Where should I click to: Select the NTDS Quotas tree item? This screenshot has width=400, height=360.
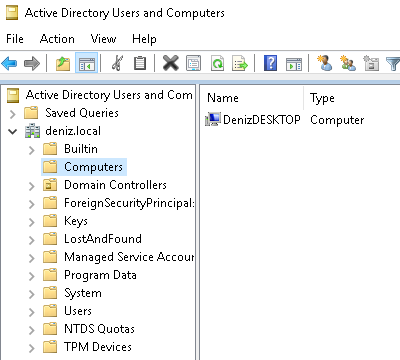click(99, 329)
